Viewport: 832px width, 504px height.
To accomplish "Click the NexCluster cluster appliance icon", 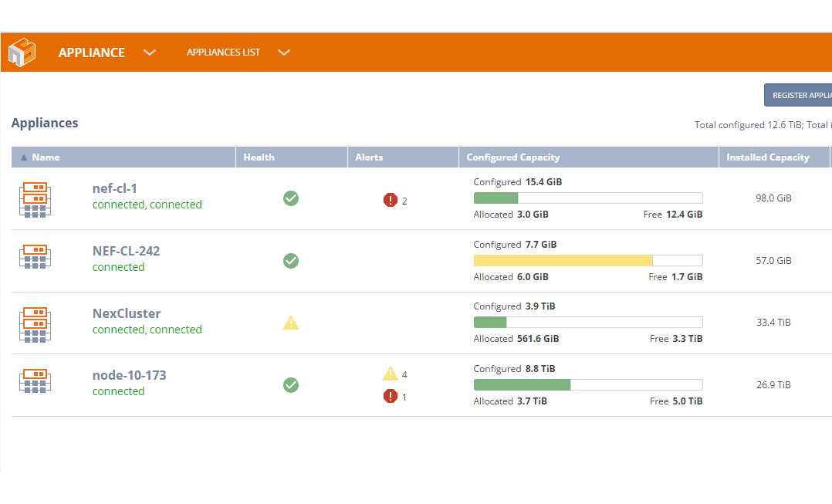I will 35,325.
